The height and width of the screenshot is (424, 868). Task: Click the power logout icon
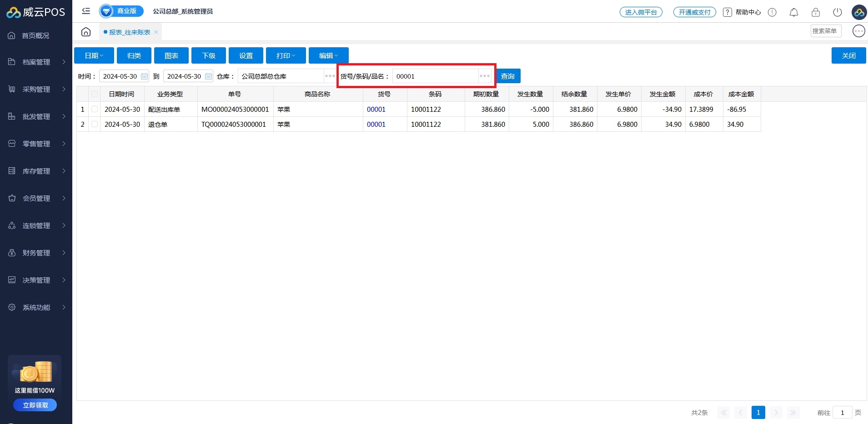click(837, 12)
